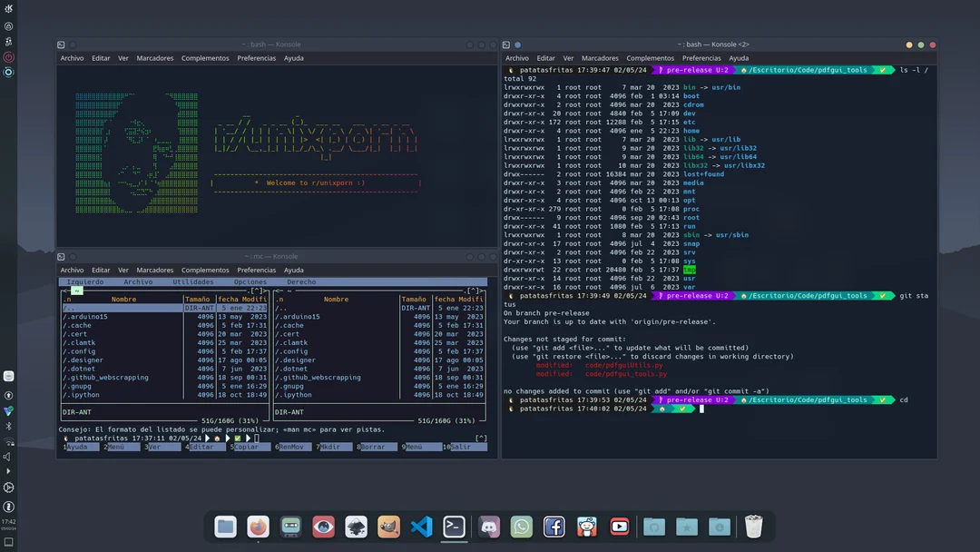Open the Izquierdo menu in Midnight Commander

(85, 281)
